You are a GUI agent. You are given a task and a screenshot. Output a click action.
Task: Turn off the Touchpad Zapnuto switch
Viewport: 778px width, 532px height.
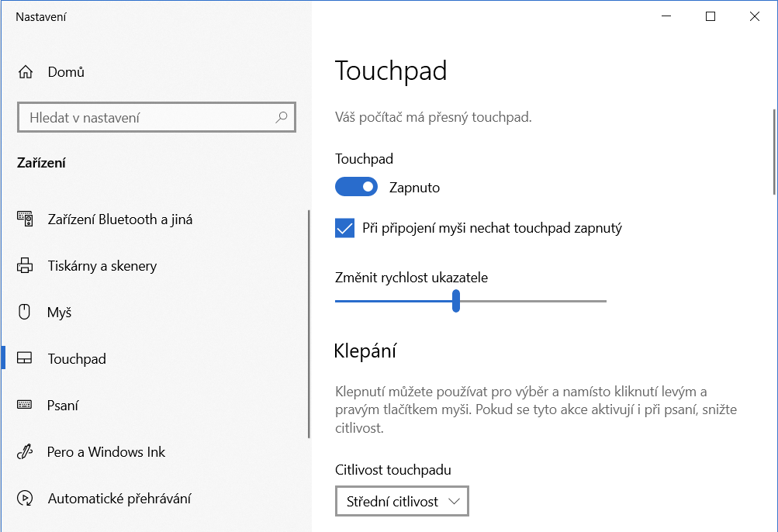pyautogui.click(x=356, y=187)
